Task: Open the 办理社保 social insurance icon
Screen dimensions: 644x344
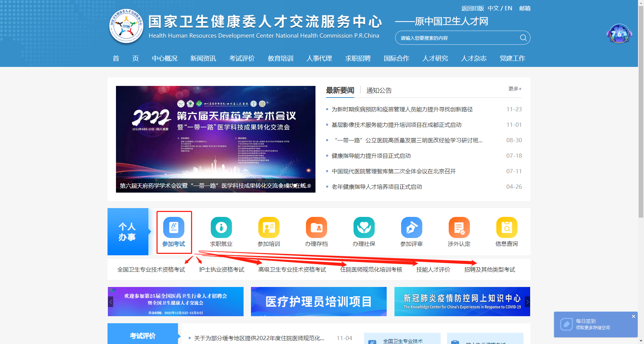Action: 364,227
